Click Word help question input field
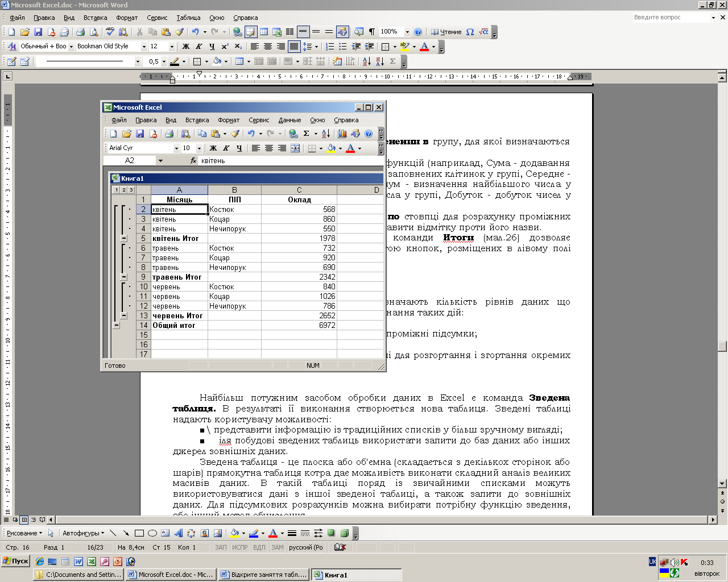This screenshot has height=582, width=728. 671,18
